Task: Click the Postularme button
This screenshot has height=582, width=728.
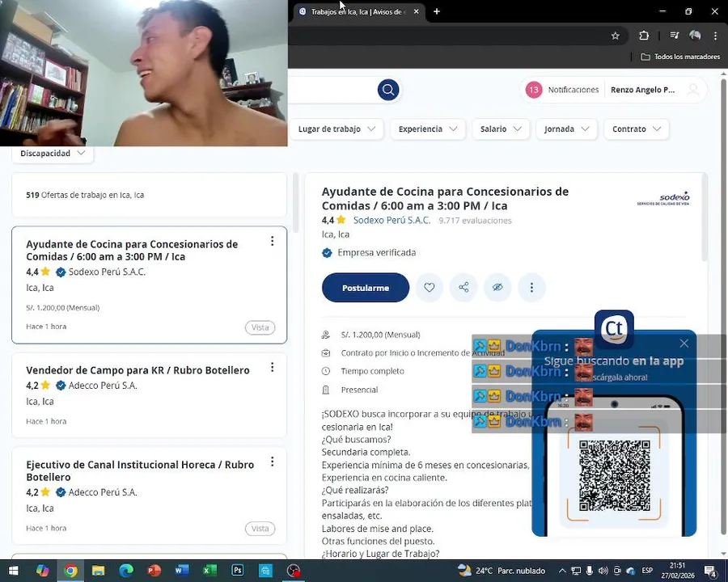Action: point(366,288)
